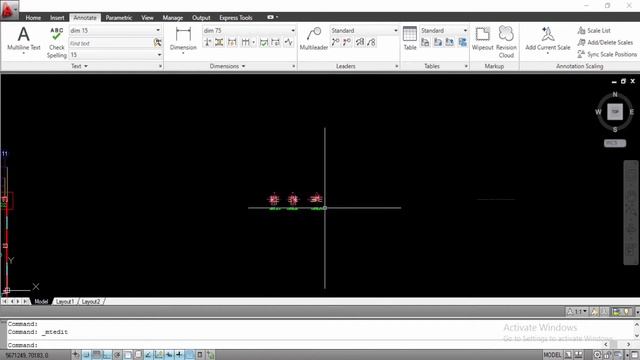Image resolution: width=640 pixels, height=360 pixels.
Task: Open the Parametric ribbon tab
Action: 119,18
